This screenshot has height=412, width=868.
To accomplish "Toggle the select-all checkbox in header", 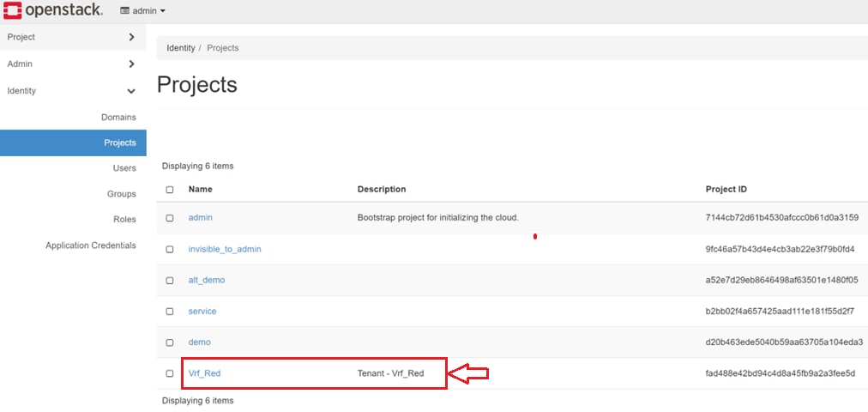I will [170, 190].
